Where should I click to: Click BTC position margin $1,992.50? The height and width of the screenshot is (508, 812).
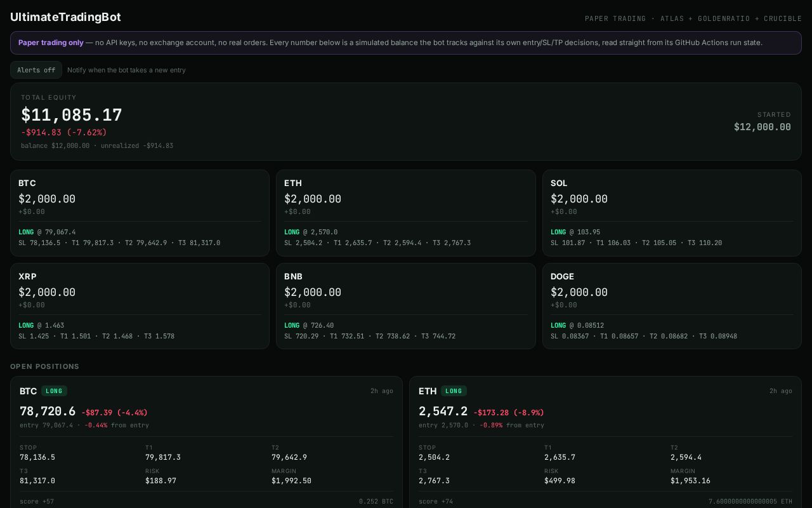pos(291,481)
